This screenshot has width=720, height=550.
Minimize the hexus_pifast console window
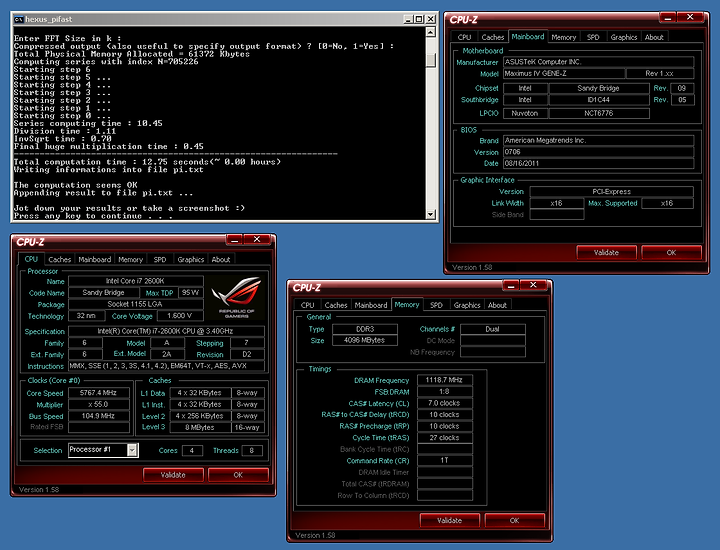408,19
